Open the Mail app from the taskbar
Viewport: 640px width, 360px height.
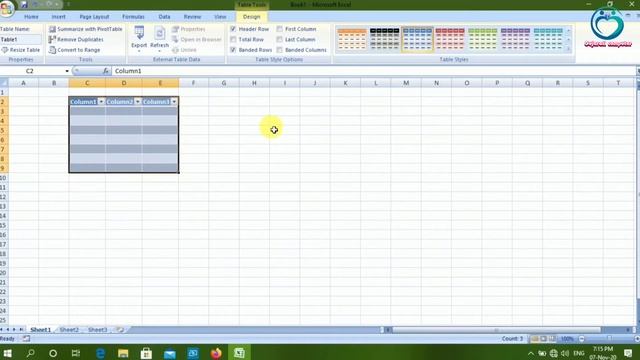pyautogui.click(x=169, y=353)
